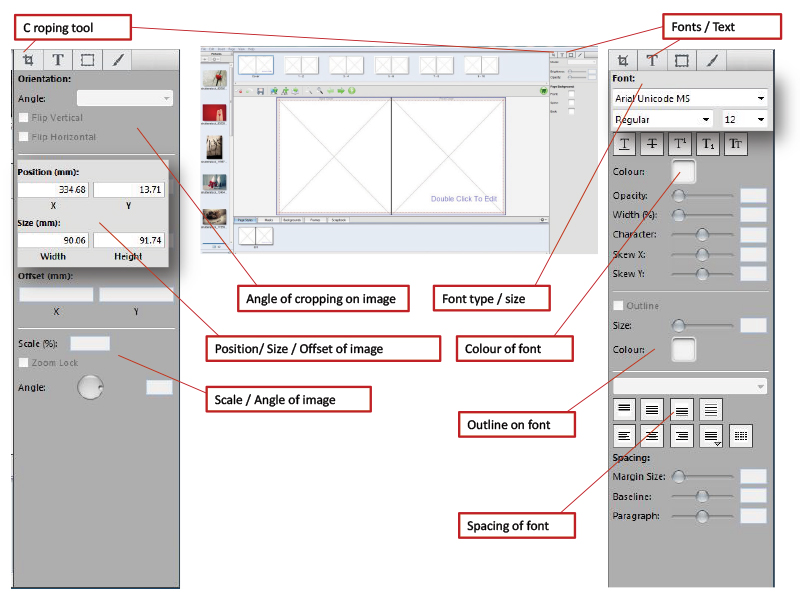Align text to the right
Screen dimensions: 800x603
[682, 435]
